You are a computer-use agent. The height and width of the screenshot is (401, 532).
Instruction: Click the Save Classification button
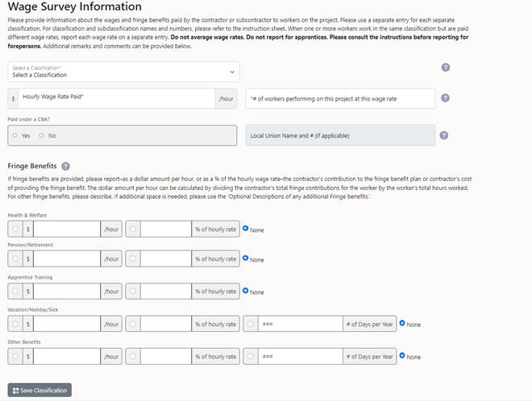[40, 390]
